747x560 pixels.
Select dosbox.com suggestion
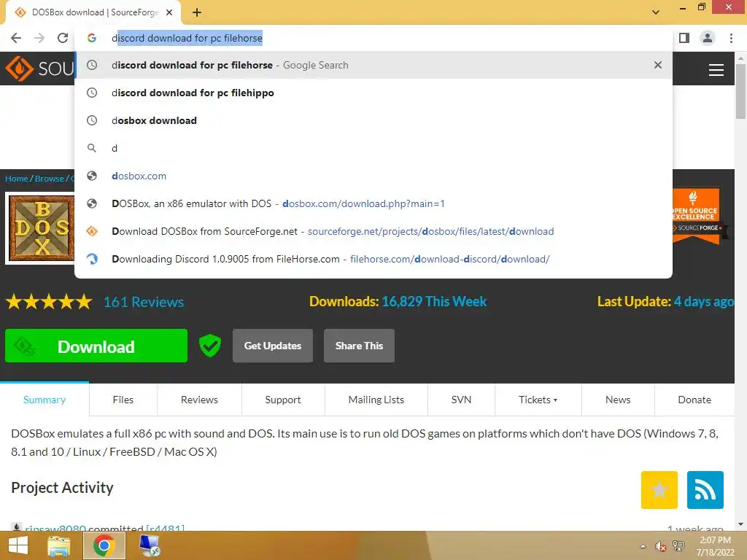click(x=373, y=176)
